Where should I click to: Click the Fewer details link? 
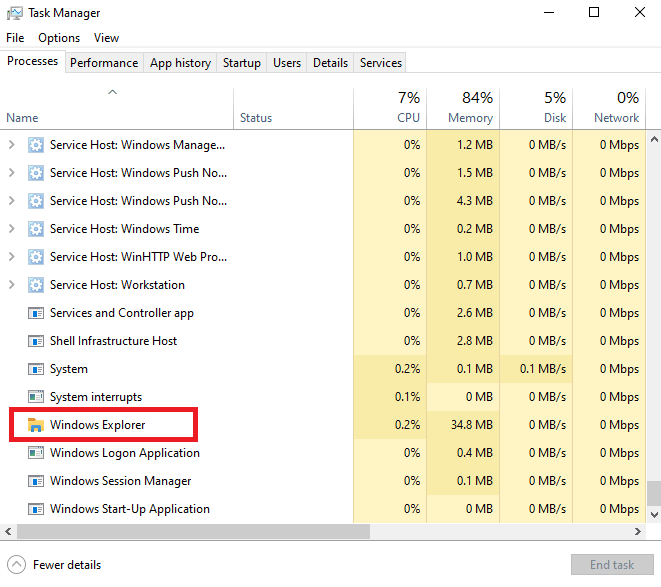67,565
